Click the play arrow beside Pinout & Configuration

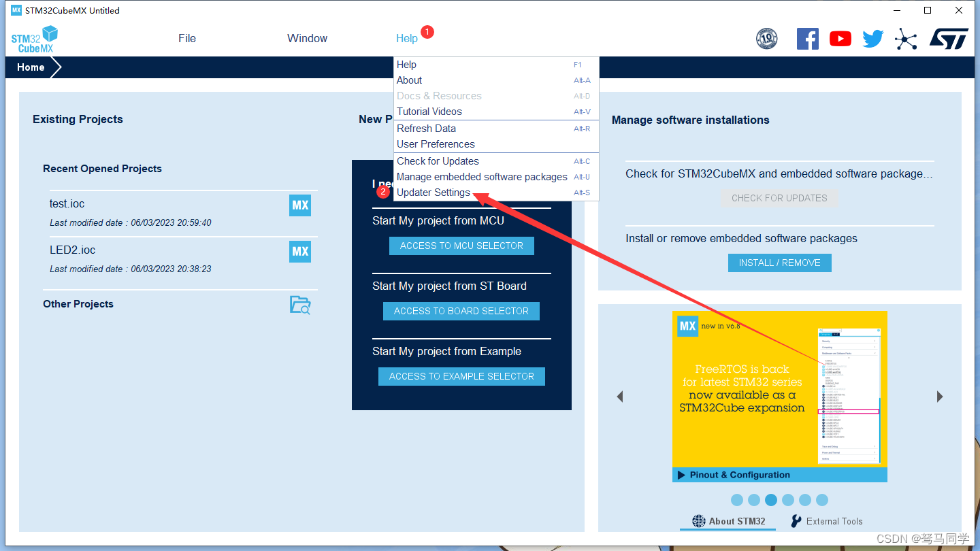tap(681, 475)
